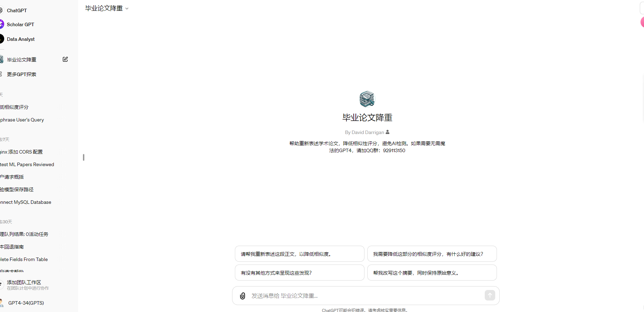Screen dimensions: 644x312
Task: Expand the 毕业论文降重 title dropdown at top
Action: (x=107, y=8)
